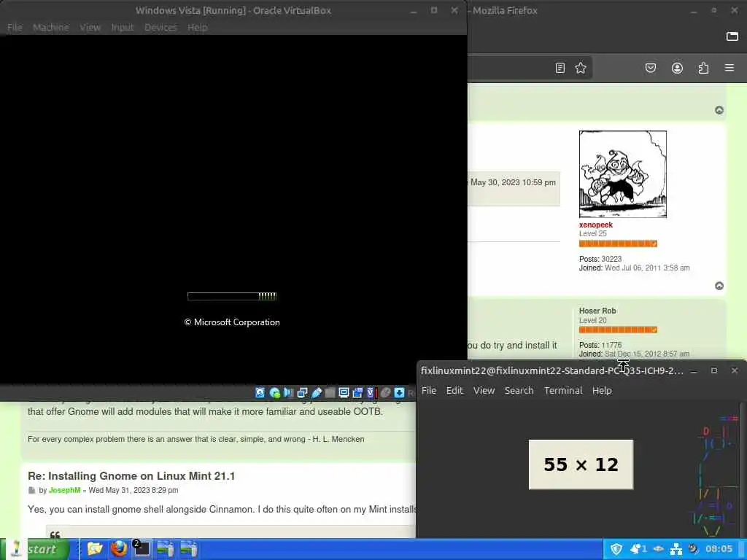Click xenopeek's avatar image
This screenshot has width=747, height=560.
(623, 174)
